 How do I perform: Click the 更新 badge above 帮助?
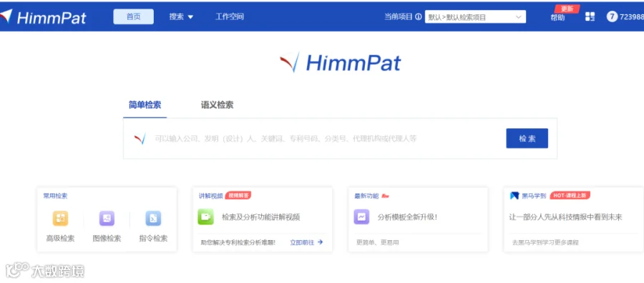(567, 9)
